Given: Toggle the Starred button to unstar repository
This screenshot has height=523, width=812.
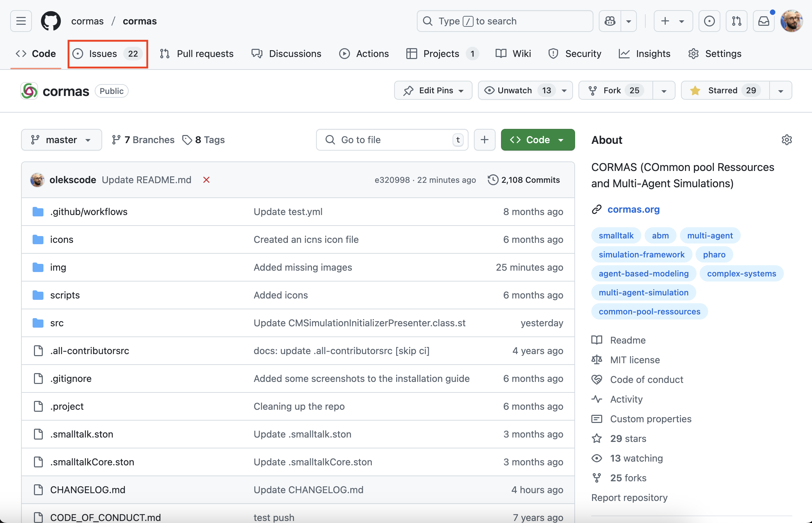Looking at the screenshot, I should click(x=725, y=90).
